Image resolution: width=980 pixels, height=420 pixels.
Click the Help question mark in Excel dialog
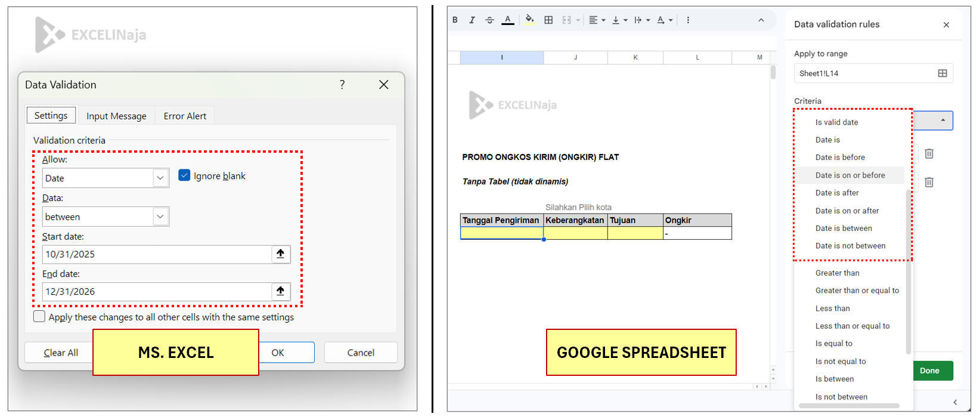342,85
